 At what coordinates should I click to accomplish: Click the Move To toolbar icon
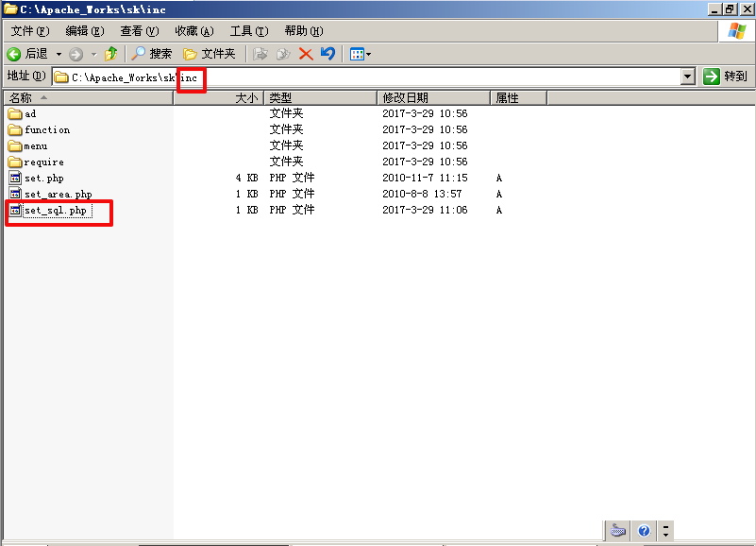(260, 54)
